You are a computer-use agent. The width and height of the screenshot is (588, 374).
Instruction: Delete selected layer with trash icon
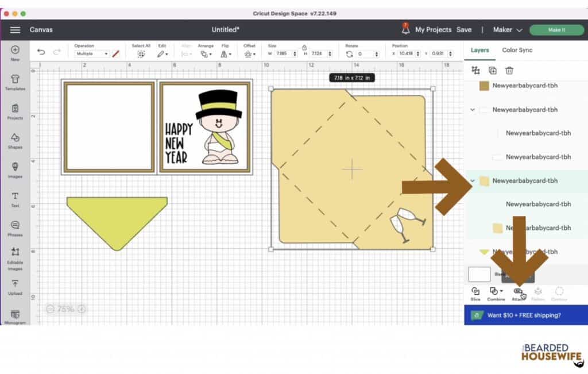click(509, 70)
